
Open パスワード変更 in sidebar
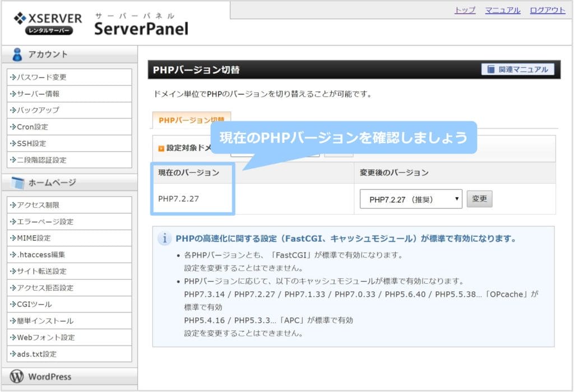(69, 77)
